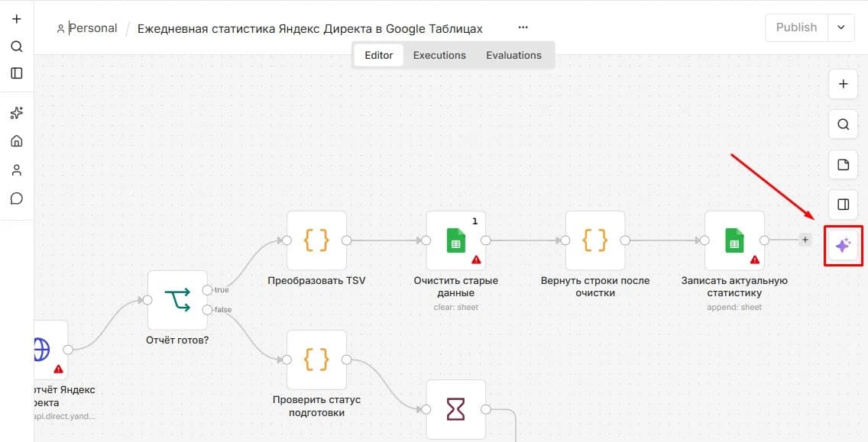Click the 'clear: sheet' subtitle text
The height and width of the screenshot is (442, 868).
point(456,307)
